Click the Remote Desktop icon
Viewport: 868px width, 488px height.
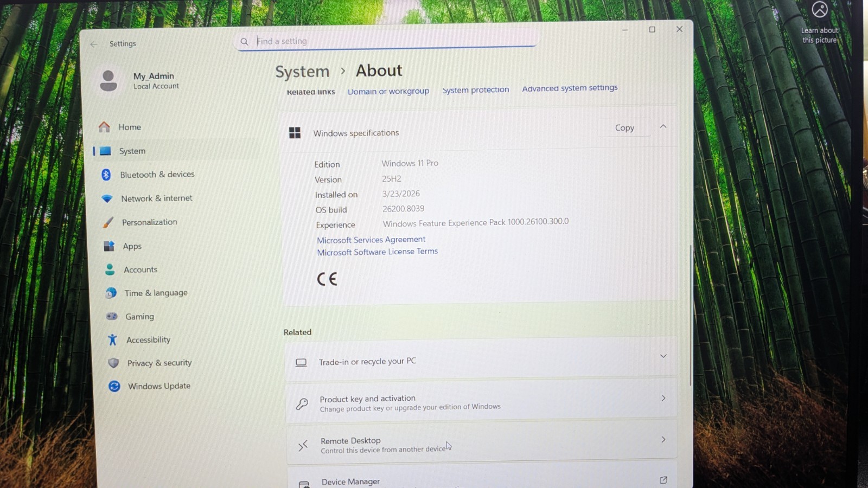coord(303,446)
